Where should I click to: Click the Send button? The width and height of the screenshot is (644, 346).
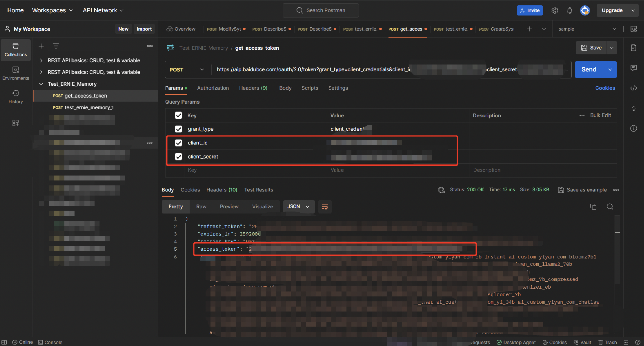point(589,69)
